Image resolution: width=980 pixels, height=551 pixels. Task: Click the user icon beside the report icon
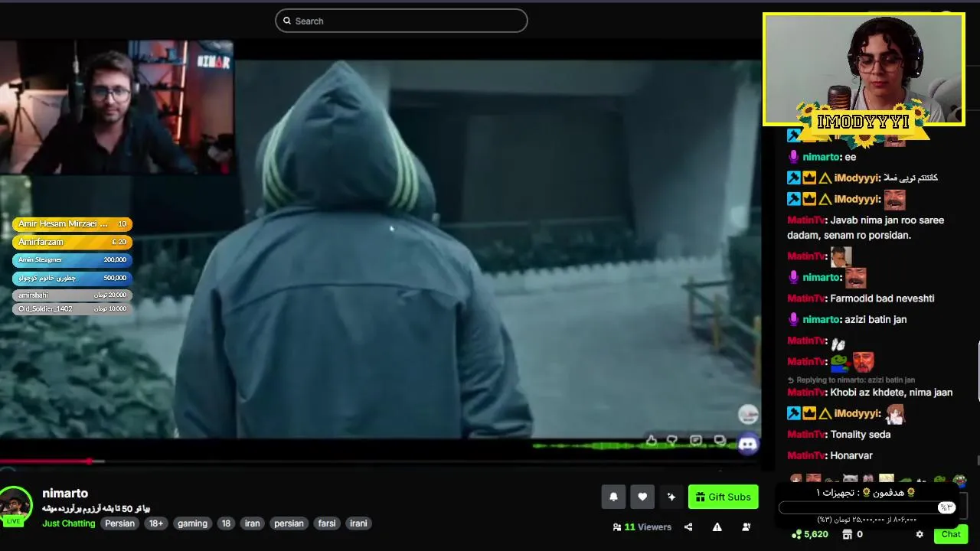point(746,527)
